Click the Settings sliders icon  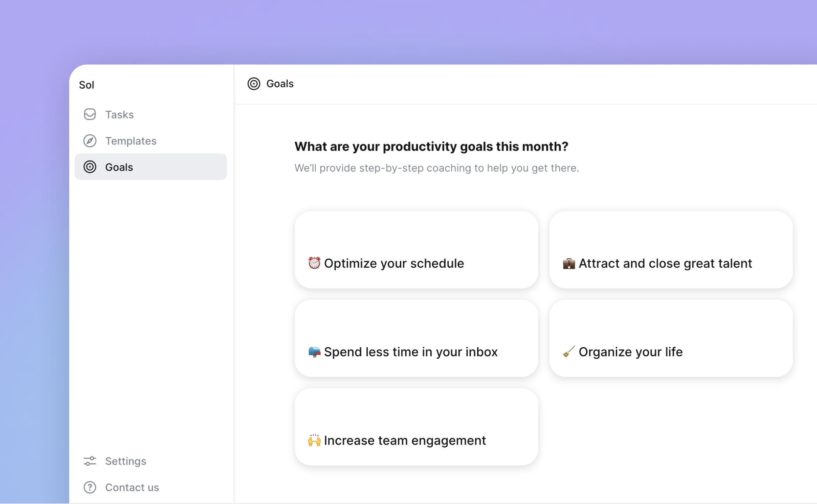[90, 461]
